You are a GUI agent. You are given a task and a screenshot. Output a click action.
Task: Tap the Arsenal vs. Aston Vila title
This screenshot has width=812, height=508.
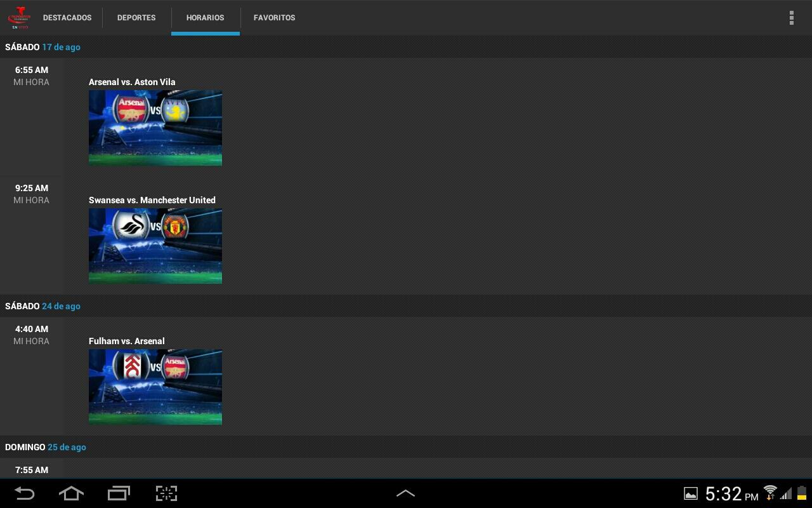[132, 82]
